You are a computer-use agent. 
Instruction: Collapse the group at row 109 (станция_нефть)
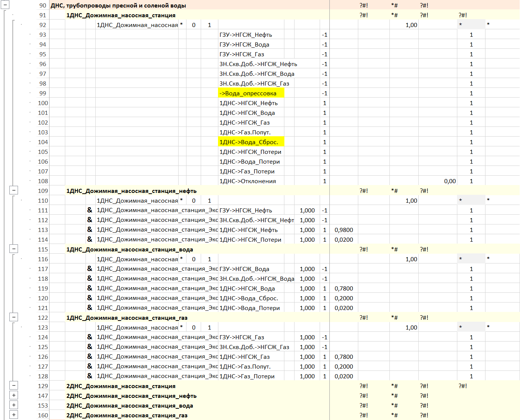[14, 190]
